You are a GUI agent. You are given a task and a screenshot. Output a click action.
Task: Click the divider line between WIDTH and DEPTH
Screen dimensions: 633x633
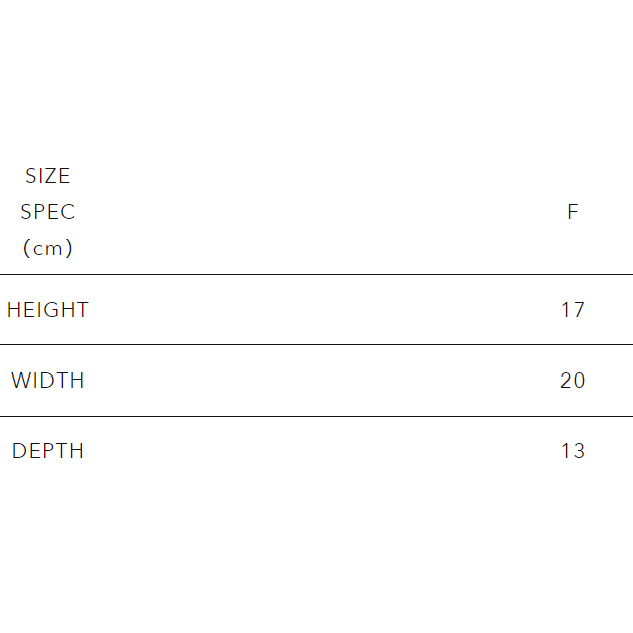point(316,416)
